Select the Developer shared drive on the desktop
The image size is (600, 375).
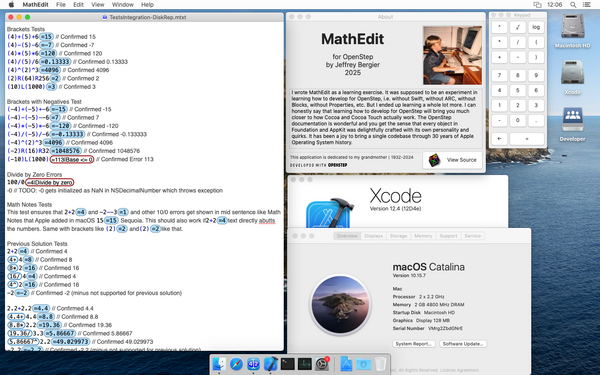click(x=572, y=119)
